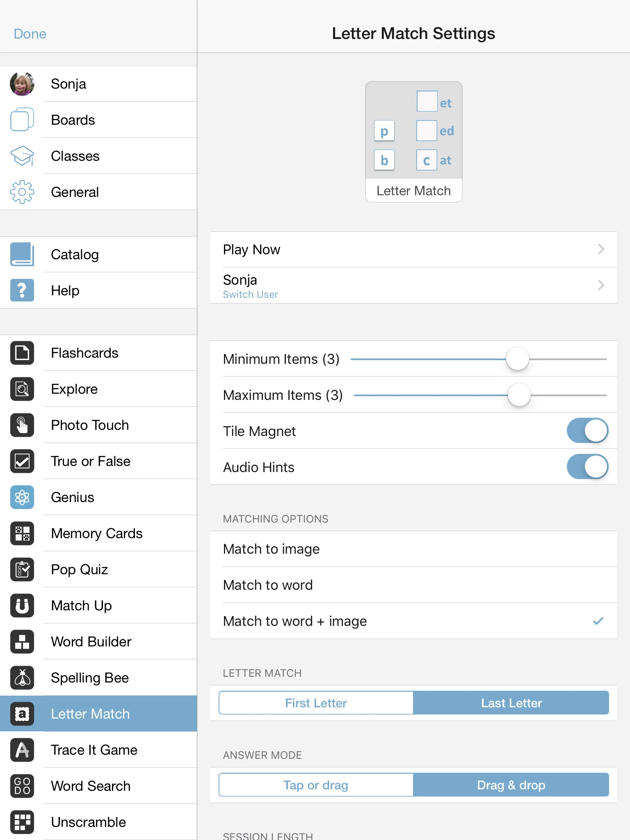This screenshot has width=630, height=840.
Task: Open Sonja in the sidebar
Action: [x=98, y=84]
